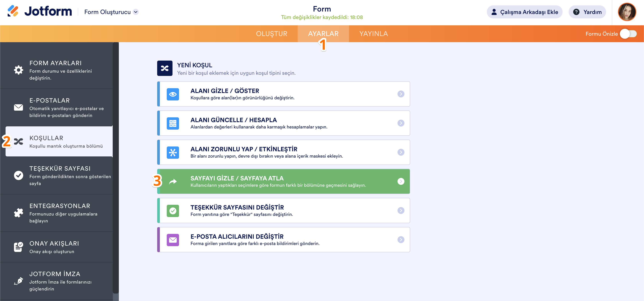
Task: Click the E-Postalar envelope icon
Action: [19, 108]
